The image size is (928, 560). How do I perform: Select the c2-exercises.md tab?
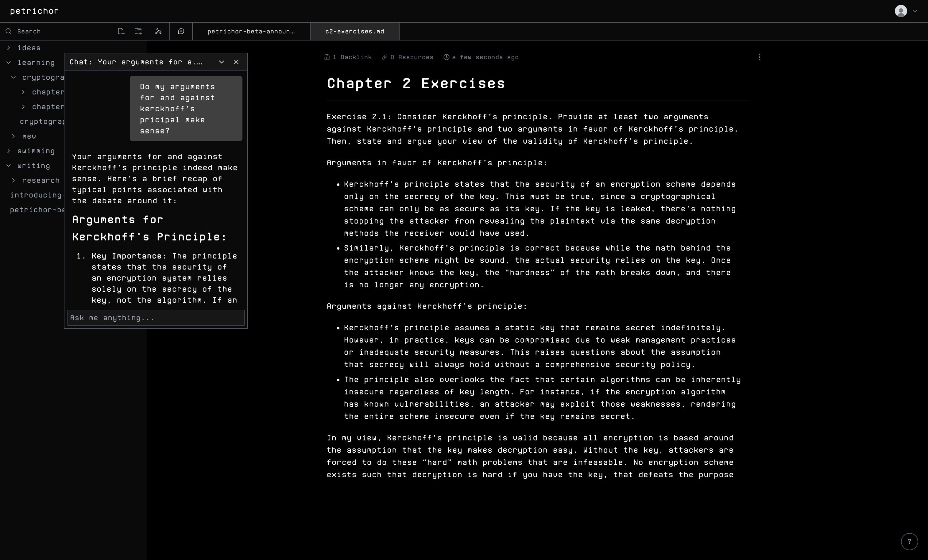point(354,31)
